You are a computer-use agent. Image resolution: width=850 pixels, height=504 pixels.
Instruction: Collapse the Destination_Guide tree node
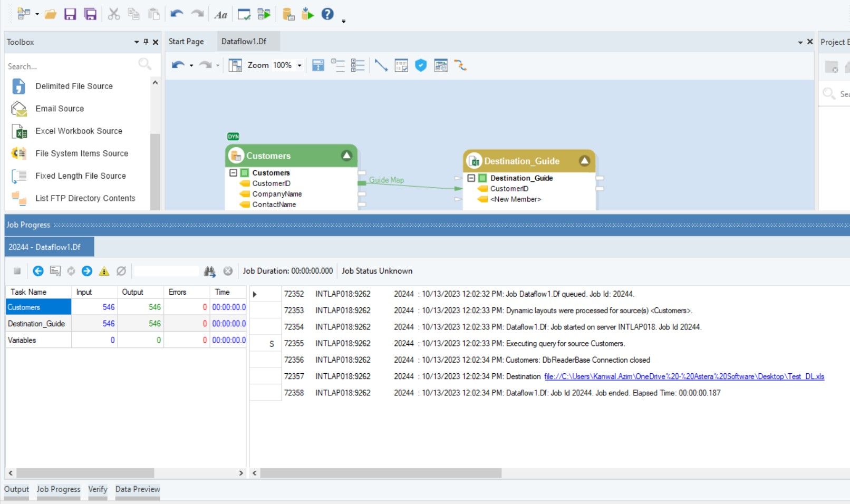pos(471,178)
